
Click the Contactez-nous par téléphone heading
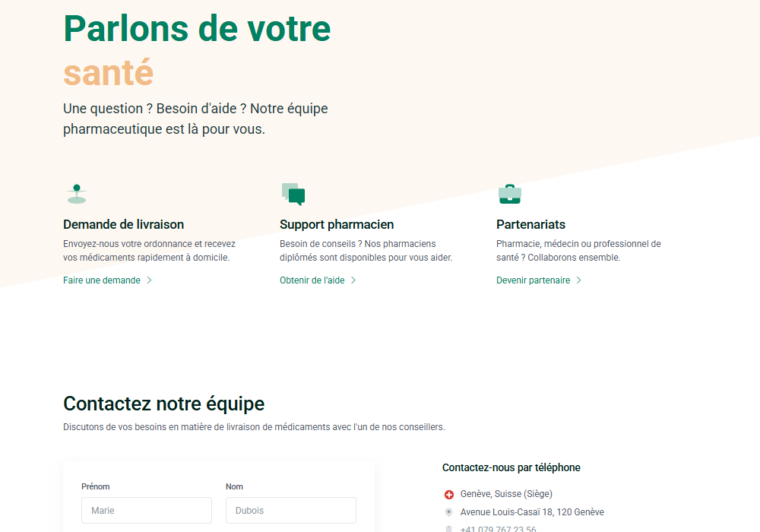[511, 468]
